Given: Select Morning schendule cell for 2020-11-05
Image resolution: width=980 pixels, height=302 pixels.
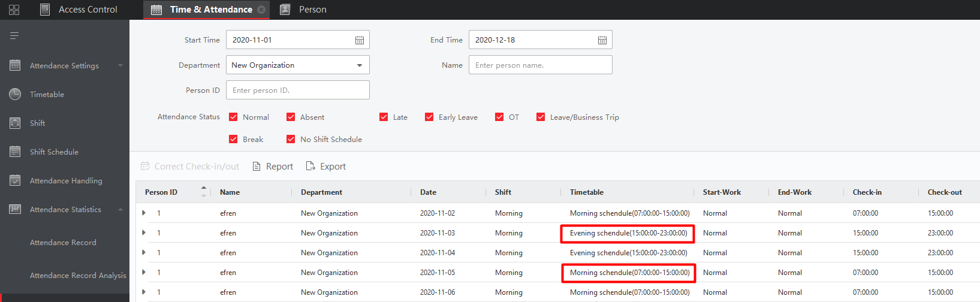Looking at the screenshot, I should (629, 273).
